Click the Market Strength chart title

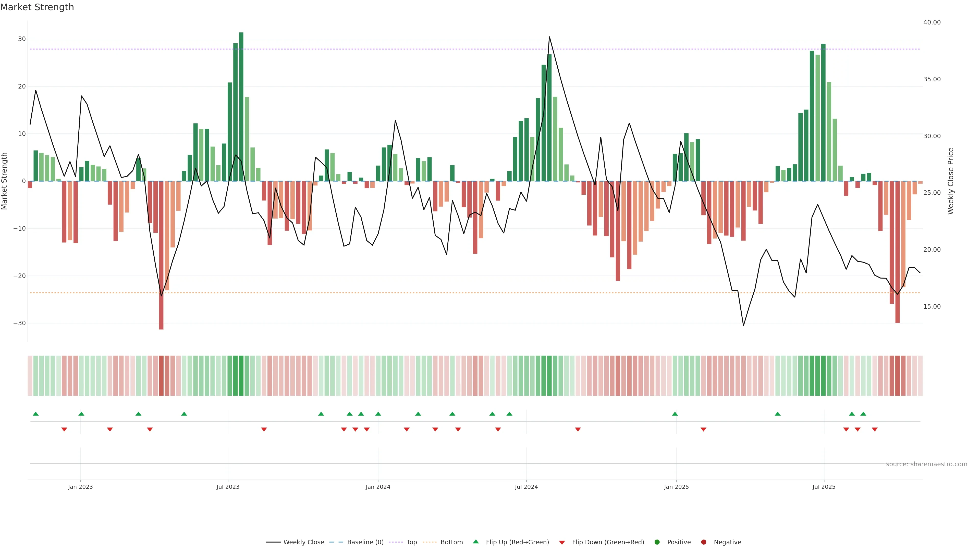tap(37, 7)
